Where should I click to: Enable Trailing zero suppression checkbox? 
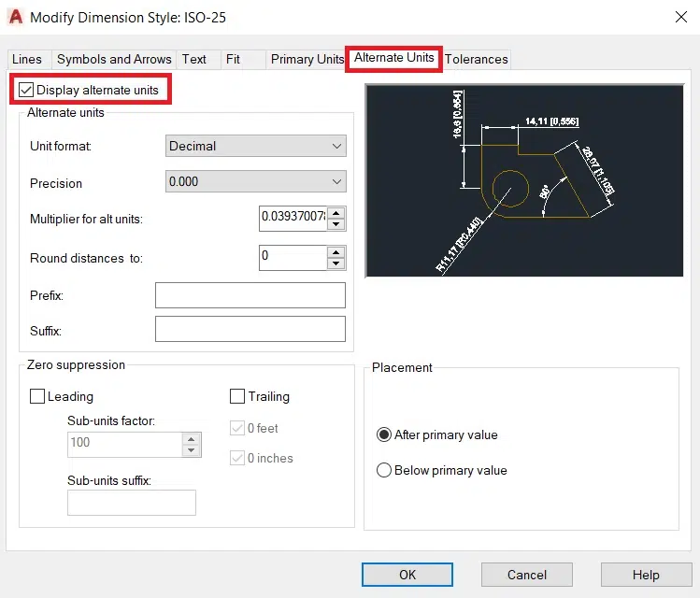pos(237,396)
